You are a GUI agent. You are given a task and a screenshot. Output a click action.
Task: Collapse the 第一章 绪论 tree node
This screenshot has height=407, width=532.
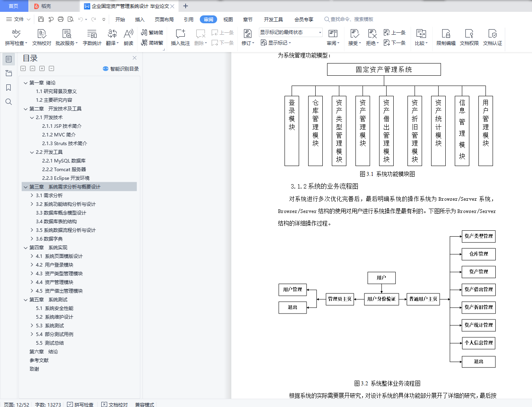pyautogui.click(x=26, y=83)
